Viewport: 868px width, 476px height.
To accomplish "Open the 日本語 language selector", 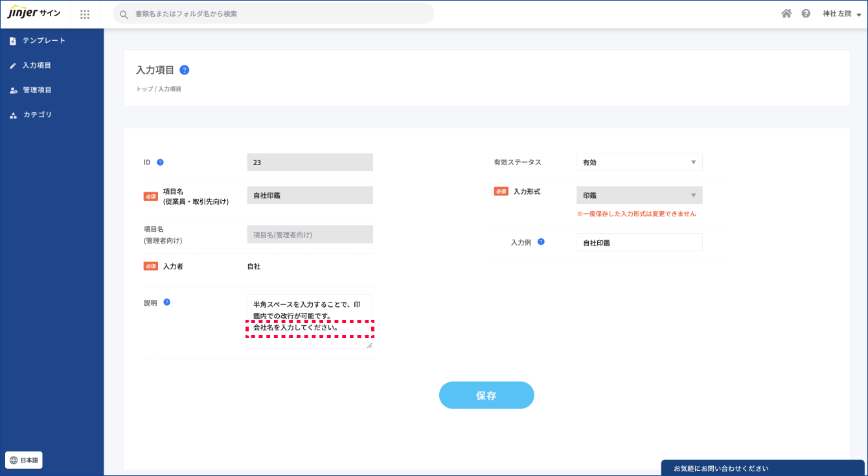I will (x=24, y=460).
